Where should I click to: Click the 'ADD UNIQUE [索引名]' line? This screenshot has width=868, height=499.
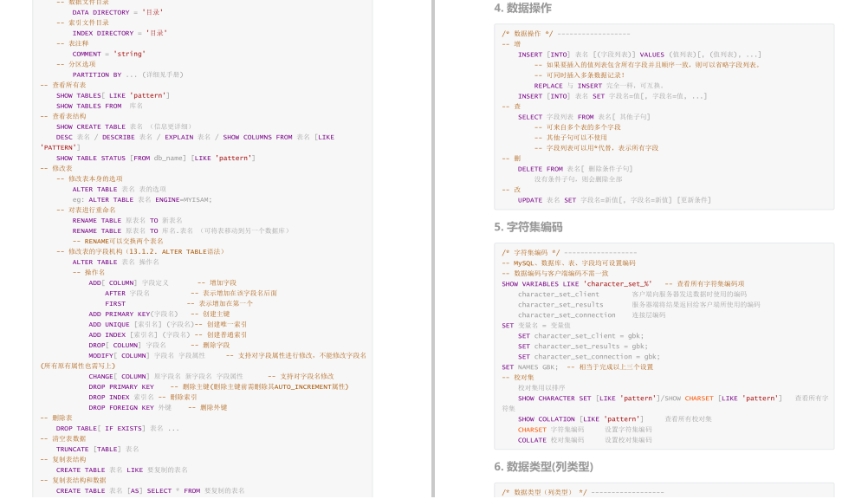click(167, 325)
